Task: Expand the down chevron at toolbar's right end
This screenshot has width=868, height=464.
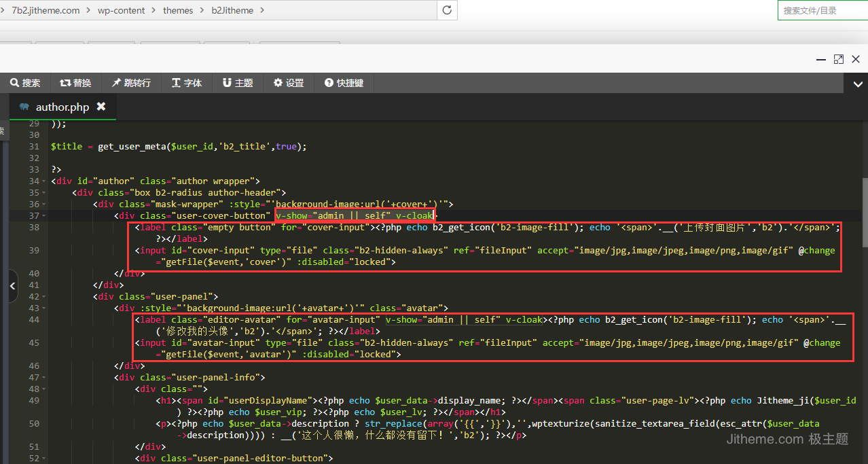Action: click(857, 84)
